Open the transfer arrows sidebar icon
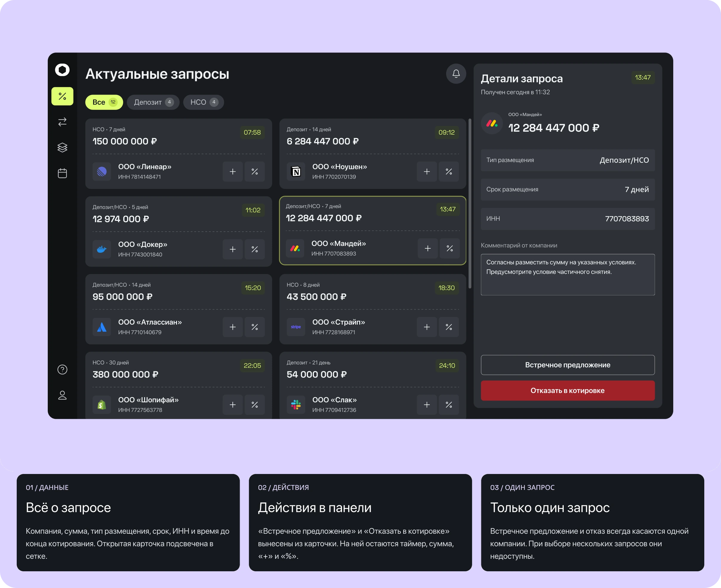This screenshot has height=588, width=721. click(62, 122)
